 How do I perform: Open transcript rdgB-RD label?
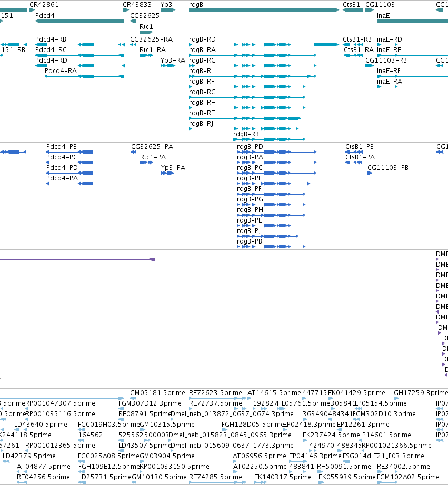pos(203,39)
